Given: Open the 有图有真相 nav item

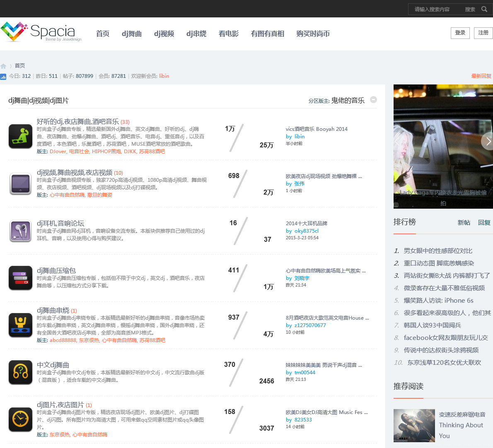Looking at the screenshot, I should (268, 34).
